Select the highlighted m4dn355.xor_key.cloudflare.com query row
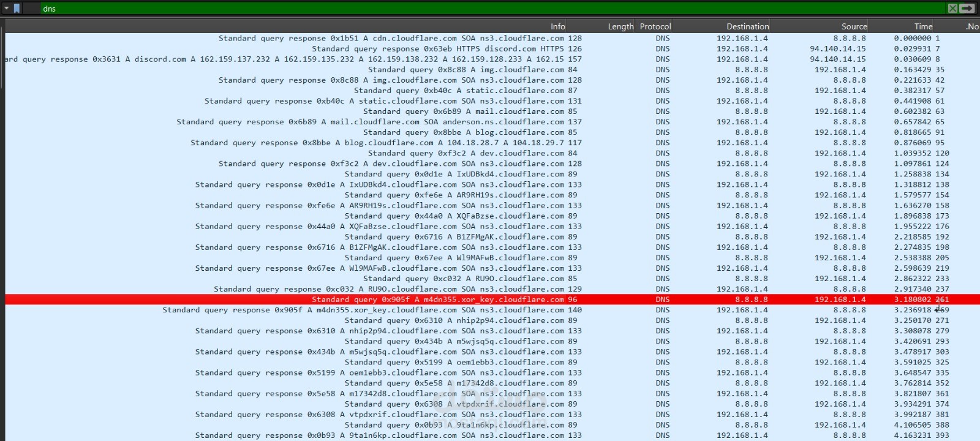Viewport: 980px width, 441px height. tap(492, 300)
